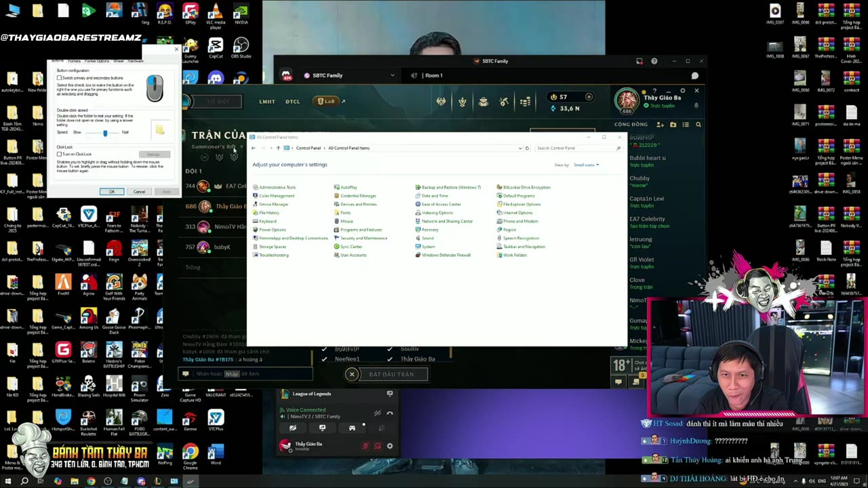Enable Turn on ClickLock checkbox

pos(60,155)
